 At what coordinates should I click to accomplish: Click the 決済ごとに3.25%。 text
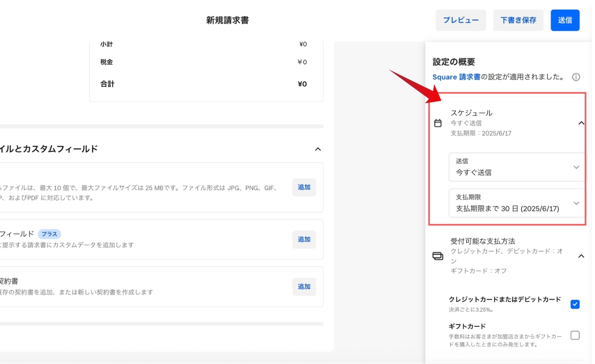point(471,310)
